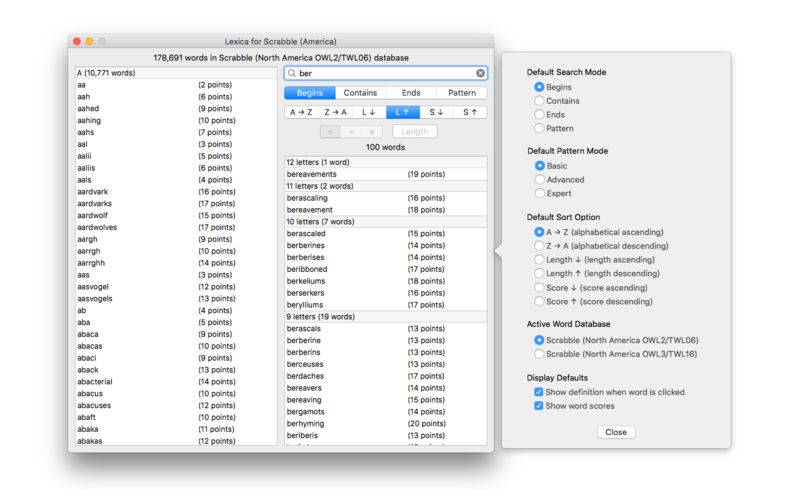Click the magnifier icon in the search field
This screenshot has width=800, height=500.
tap(292, 73)
